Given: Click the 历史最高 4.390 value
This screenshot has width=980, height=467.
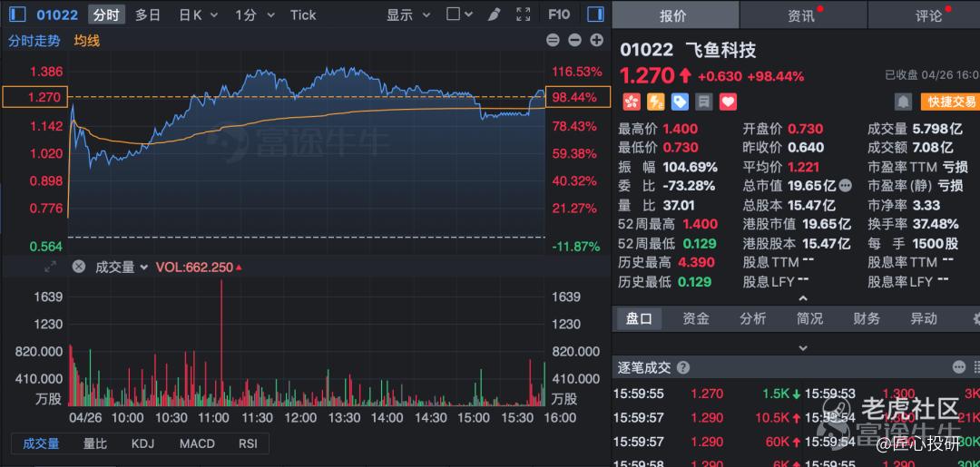Looking at the screenshot, I should pyautogui.click(x=698, y=262).
